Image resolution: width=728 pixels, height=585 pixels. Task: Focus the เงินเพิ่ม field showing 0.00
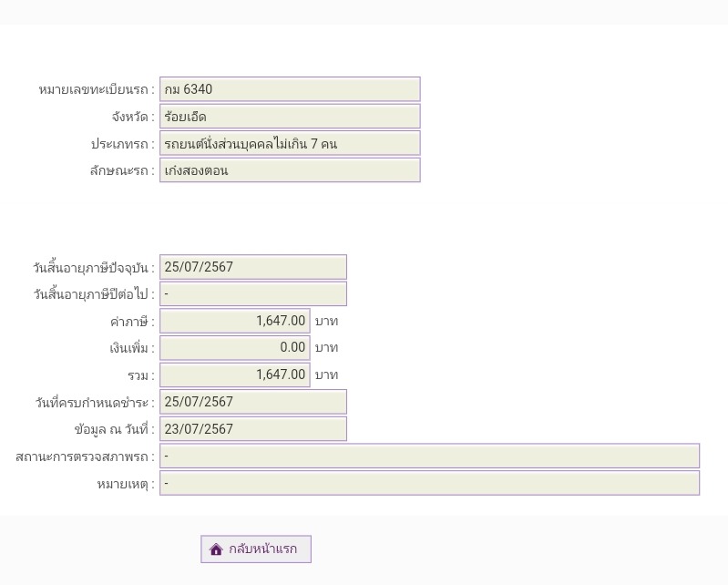(x=234, y=347)
